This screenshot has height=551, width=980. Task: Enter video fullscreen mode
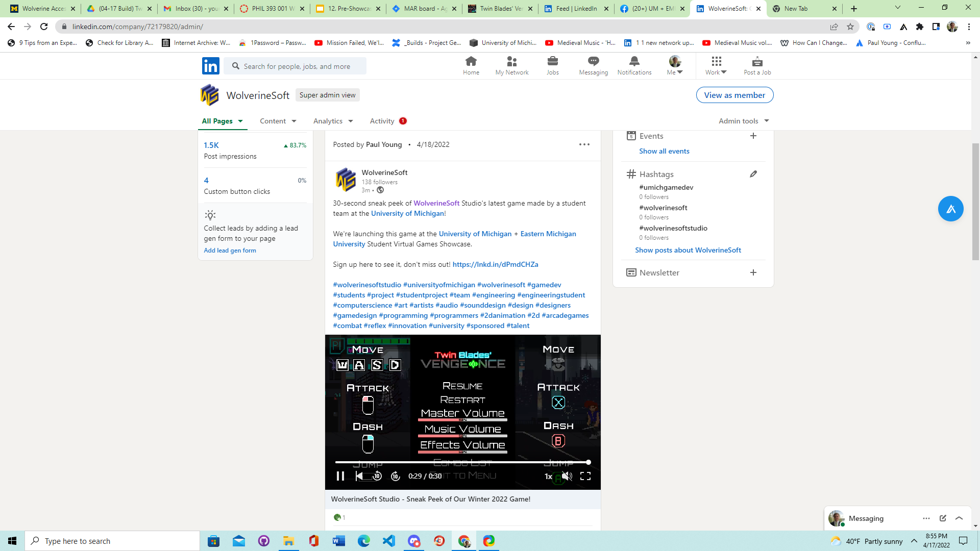point(585,476)
